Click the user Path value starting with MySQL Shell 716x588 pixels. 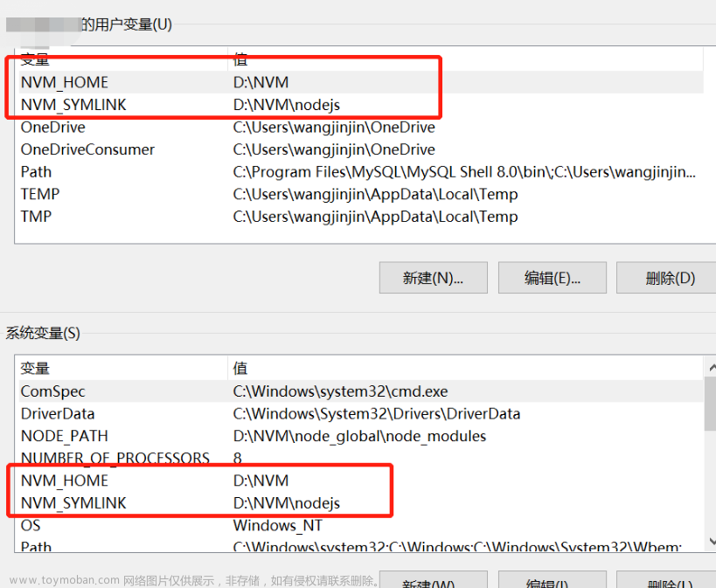[464, 171]
